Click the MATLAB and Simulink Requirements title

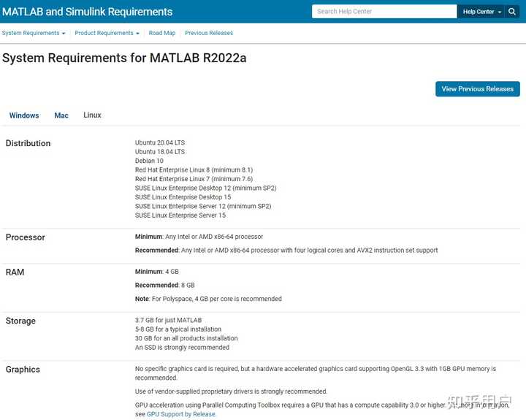click(x=87, y=12)
